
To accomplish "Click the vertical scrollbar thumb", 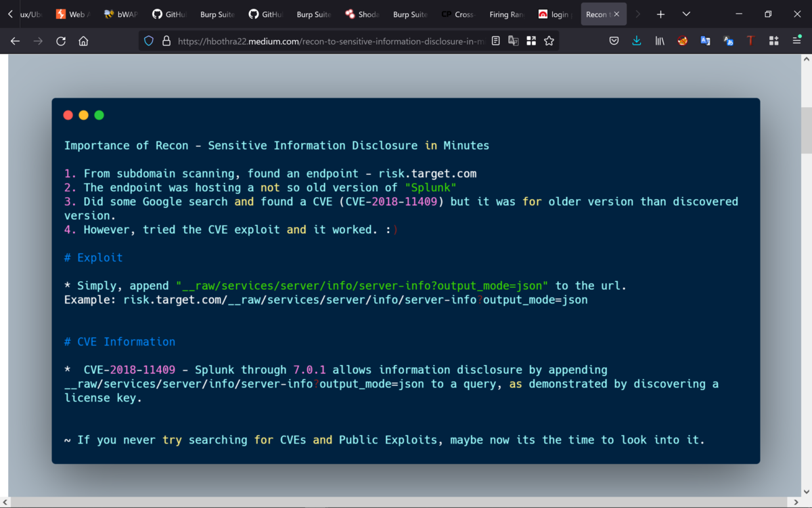I will click(807, 131).
